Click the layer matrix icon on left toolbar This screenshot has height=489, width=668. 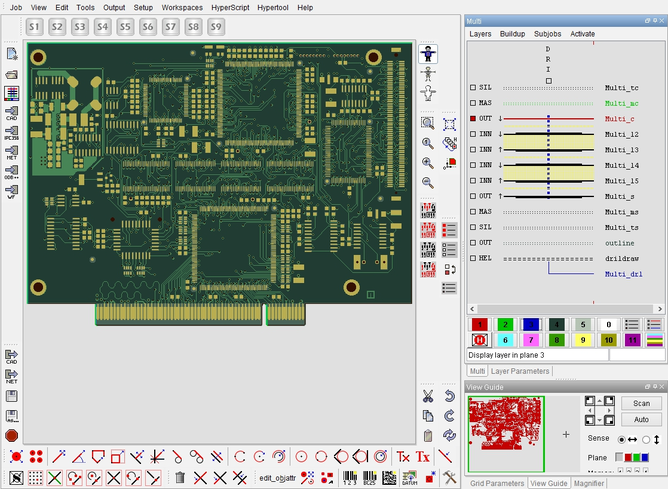coord(12,93)
